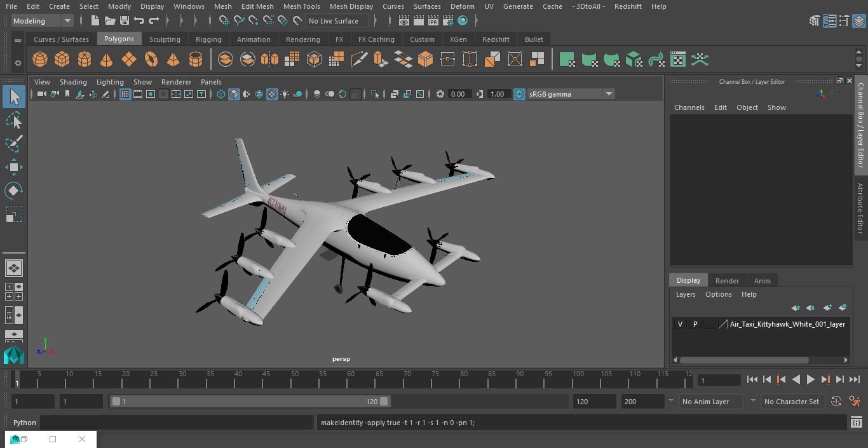
Task: Create a polygon cylinder from the shelf
Action: 85,60
